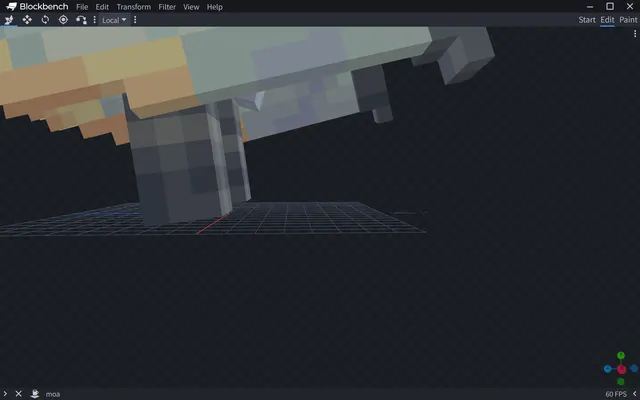The width and height of the screenshot is (640, 400).
Task: Click the moa model format icon
Action: click(x=35, y=393)
